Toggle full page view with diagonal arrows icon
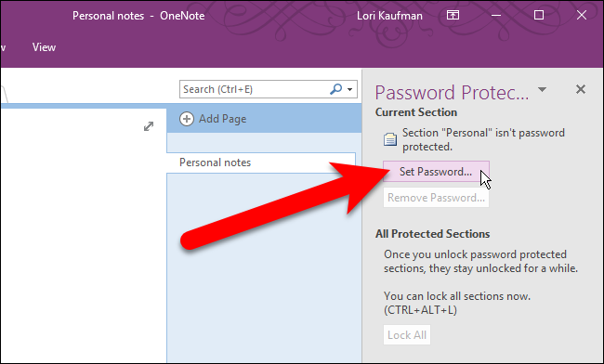The width and height of the screenshot is (604, 364). pyautogui.click(x=149, y=126)
